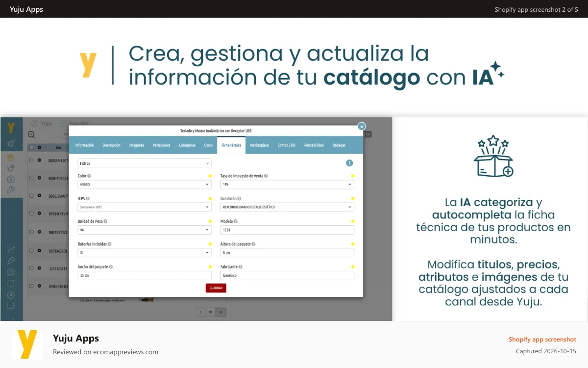Open gear menu for row B0859M1SG7
588x368 pixels.
tap(39, 160)
